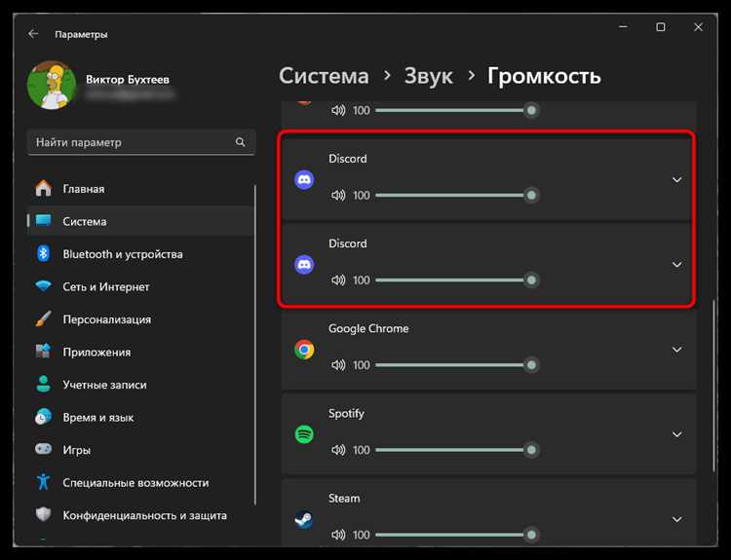The height and width of the screenshot is (560, 731).
Task: Click the Google Chrome label
Action: [368, 329]
